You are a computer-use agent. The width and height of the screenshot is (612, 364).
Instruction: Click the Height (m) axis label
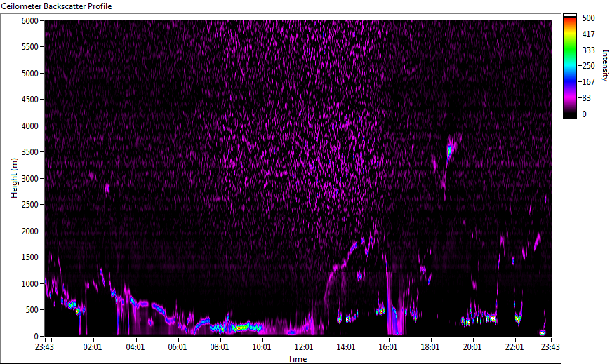tap(14, 178)
